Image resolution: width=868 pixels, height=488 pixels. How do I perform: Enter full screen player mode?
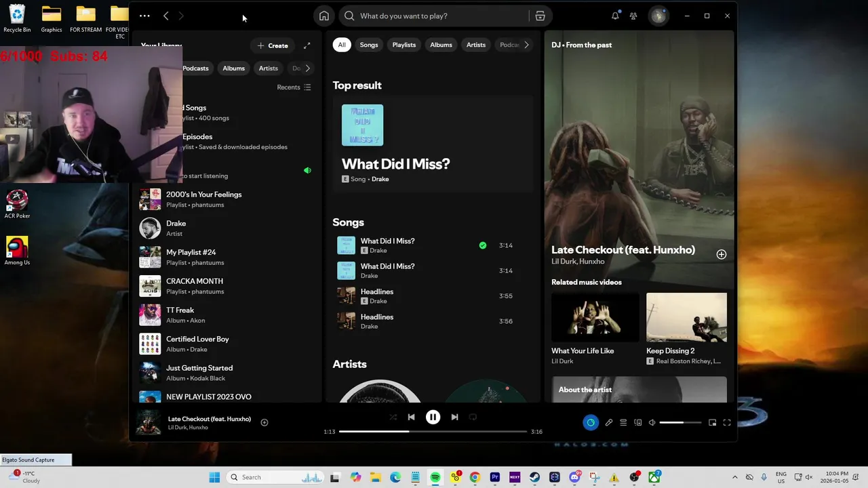[726, 422]
